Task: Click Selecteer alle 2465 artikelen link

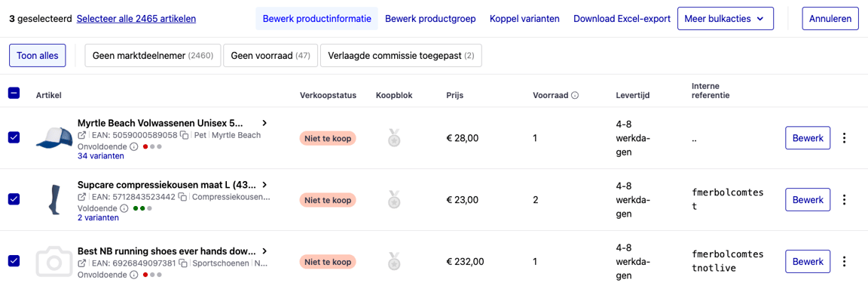Action: point(136,19)
